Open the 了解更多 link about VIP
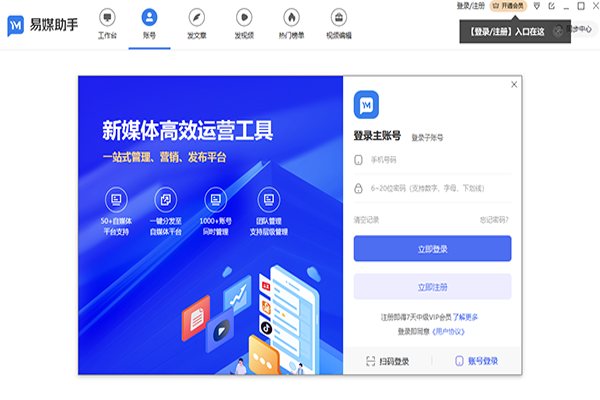Screen dimensions: 600x400 (x=465, y=317)
